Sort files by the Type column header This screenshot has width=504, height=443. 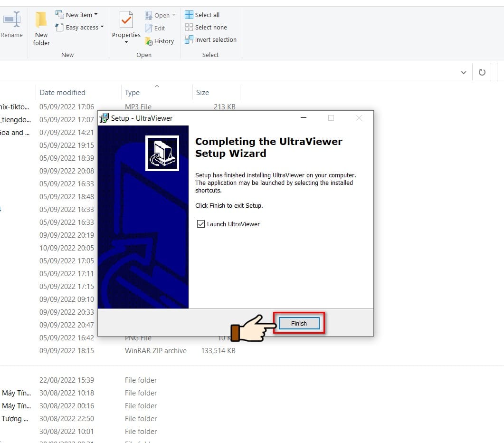pos(132,93)
